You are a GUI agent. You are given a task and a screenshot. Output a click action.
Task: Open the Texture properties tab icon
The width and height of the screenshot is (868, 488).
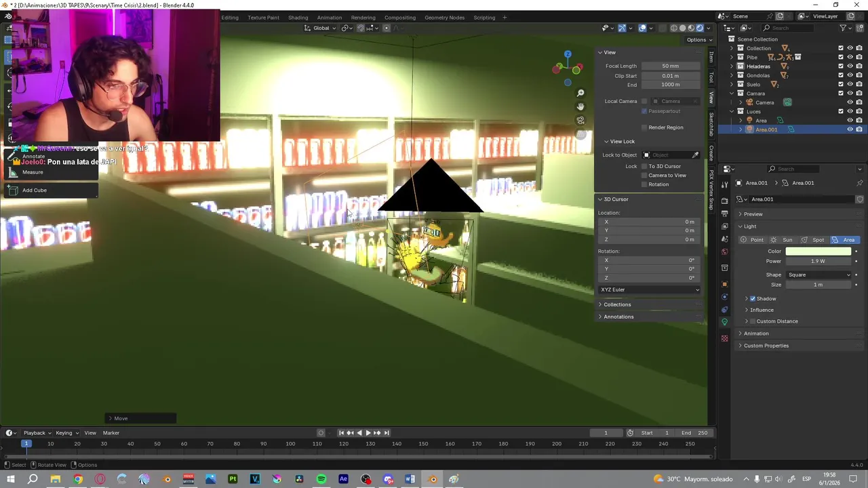click(724, 338)
